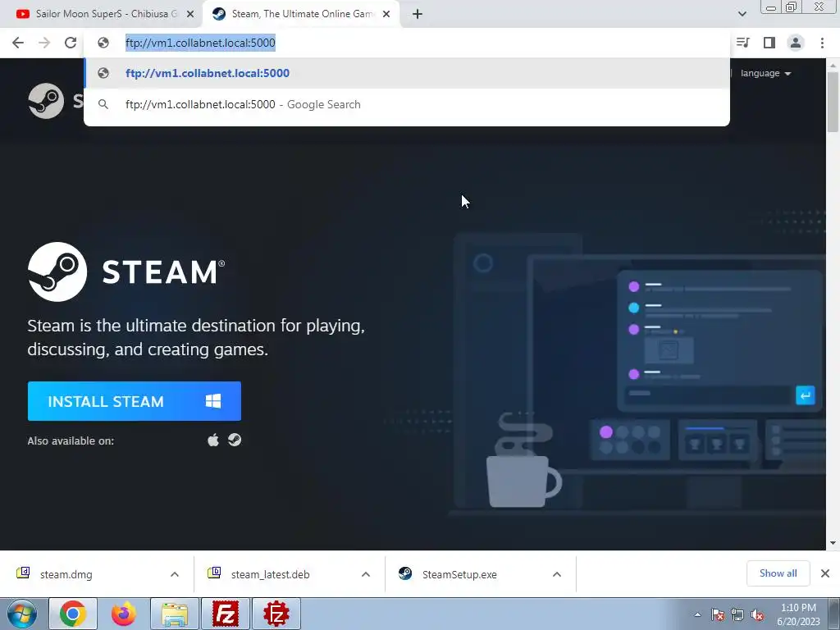This screenshot has width=840, height=630.
Task: Click the scrollbar down arrow
Action: pyautogui.click(x=833, y=543)
